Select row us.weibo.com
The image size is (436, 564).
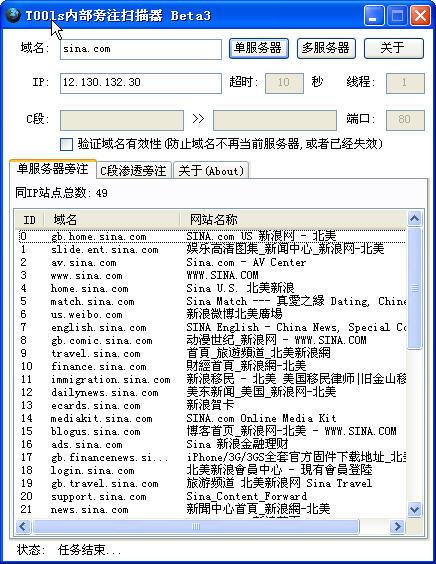[x=212, y=314]
